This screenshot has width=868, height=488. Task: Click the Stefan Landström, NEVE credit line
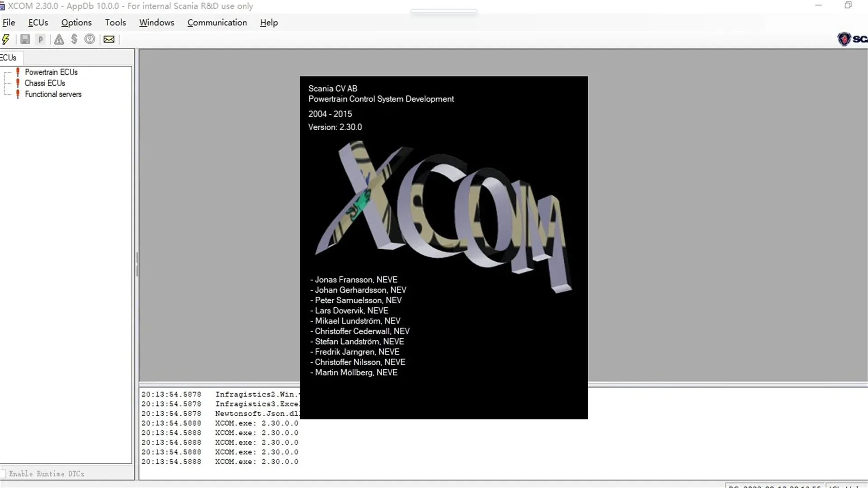[357, 342]
